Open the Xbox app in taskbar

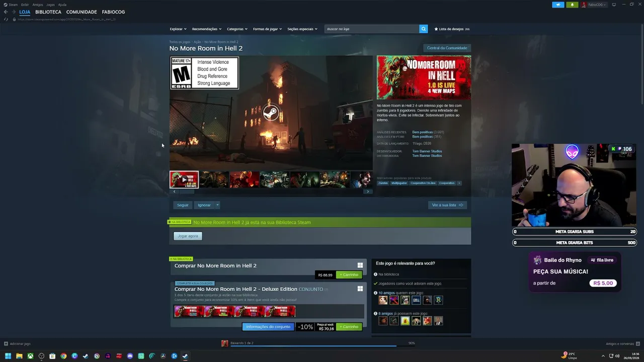tap(30, 356)
